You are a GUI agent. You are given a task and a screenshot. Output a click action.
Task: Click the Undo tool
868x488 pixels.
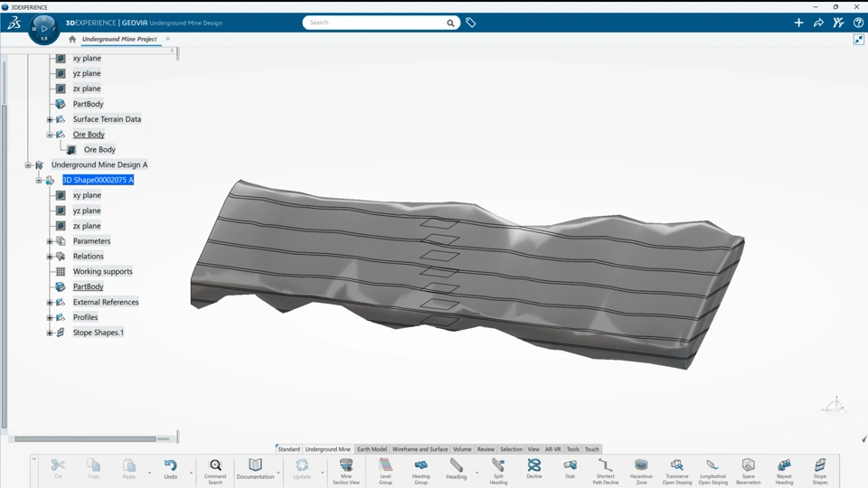click(171, 468)
